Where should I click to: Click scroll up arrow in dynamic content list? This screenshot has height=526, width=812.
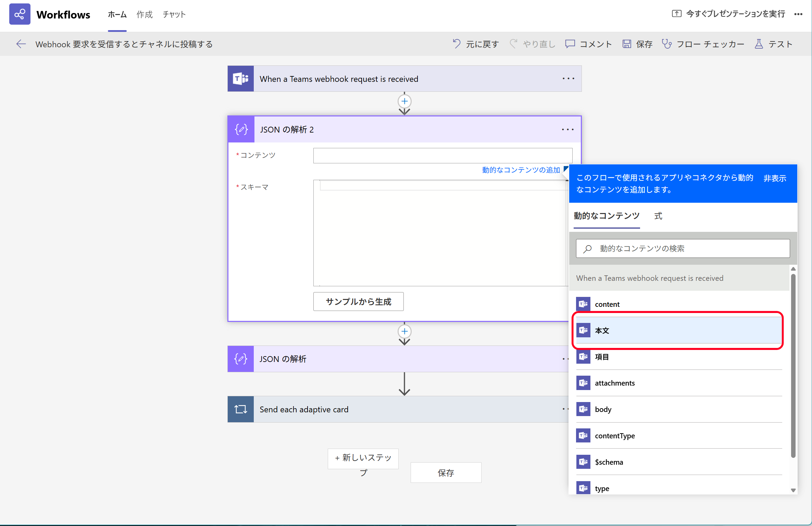pyautogui.click(x=793, y=269)
